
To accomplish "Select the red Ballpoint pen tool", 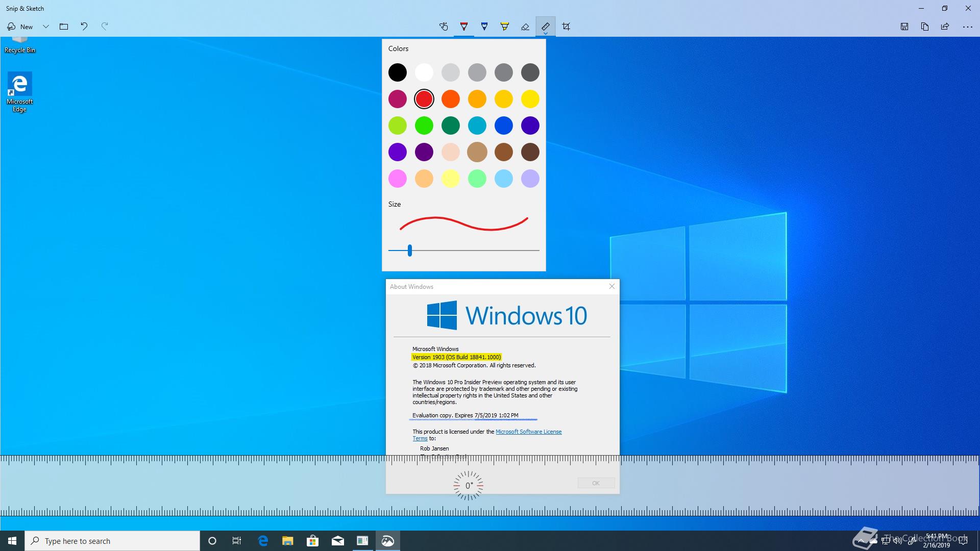I will pyautogui.click(x=464, y=27).
